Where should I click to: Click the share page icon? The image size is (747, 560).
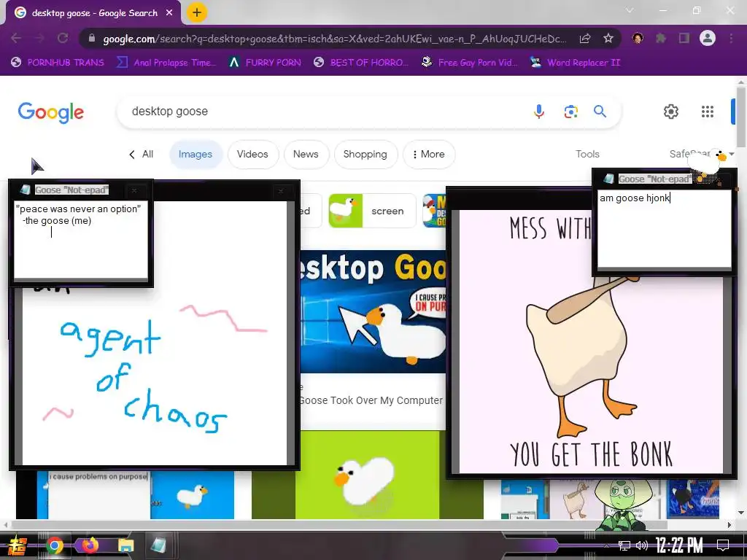585,39
